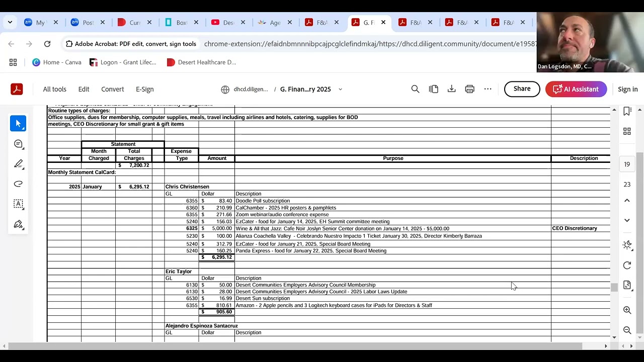This screenshot has width=644, height=362.
Task: Click the mobile link icon beside search
Action: pos(433,89)
